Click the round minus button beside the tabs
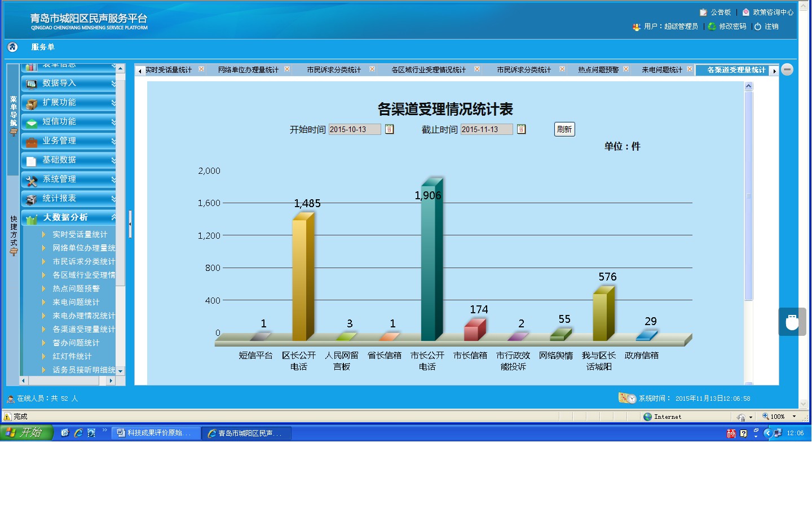Screen dimensions: 812x508 (788, 69)
